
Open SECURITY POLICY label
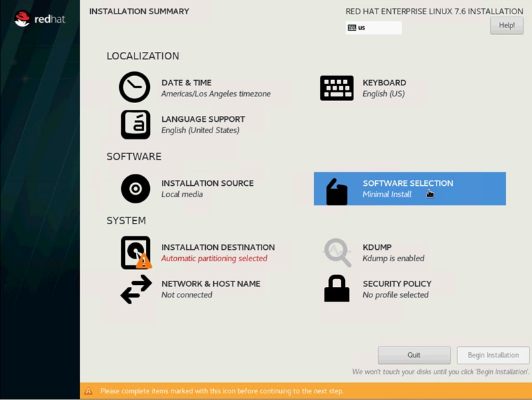(x=397, y=284)
